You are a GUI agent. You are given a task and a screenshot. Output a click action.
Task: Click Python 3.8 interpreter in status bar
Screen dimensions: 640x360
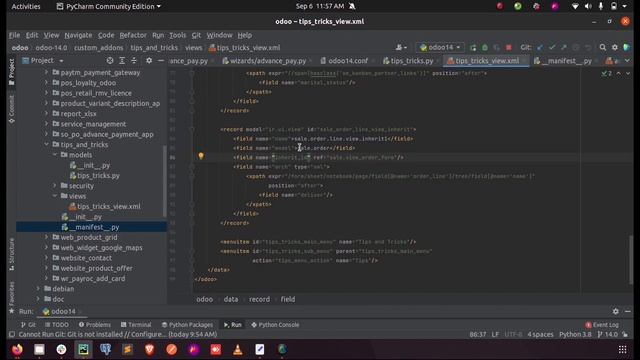[x=575, y=335]
